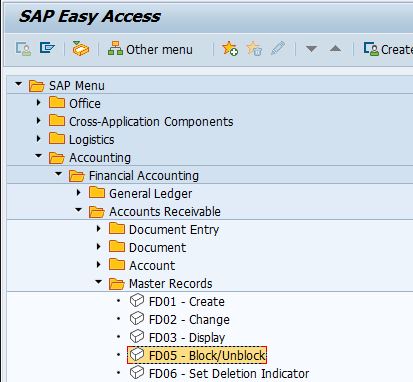Select the Office tree label
This screenshot has height=382, width=413.
85,104
